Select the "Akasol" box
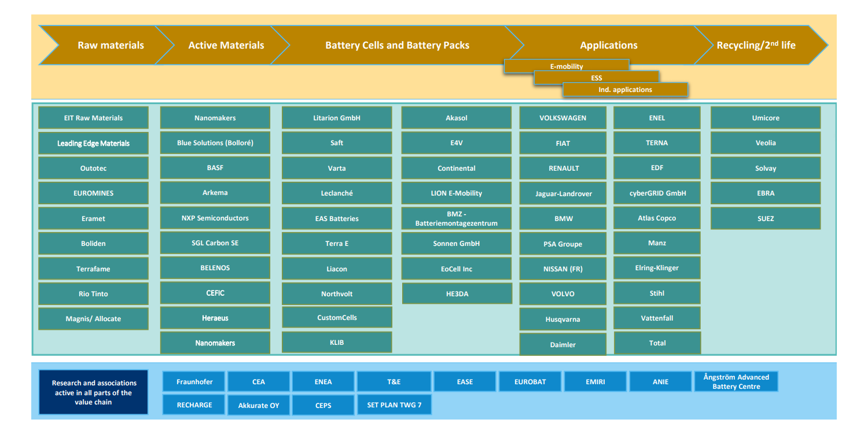 click(457, 118)
